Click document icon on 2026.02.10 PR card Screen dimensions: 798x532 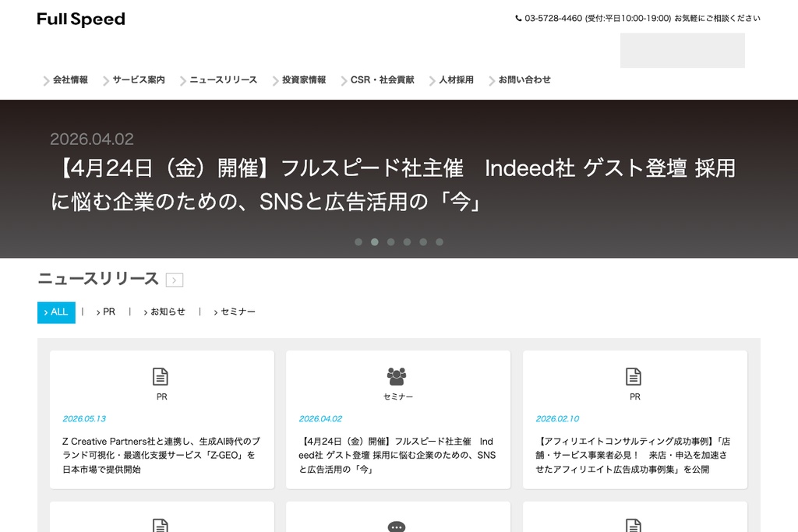pos(634,377)
